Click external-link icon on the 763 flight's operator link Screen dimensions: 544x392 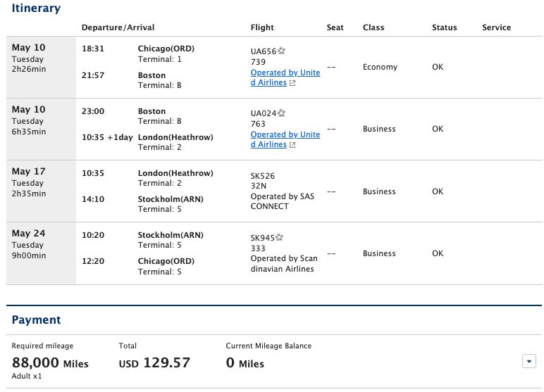(293, 145)
